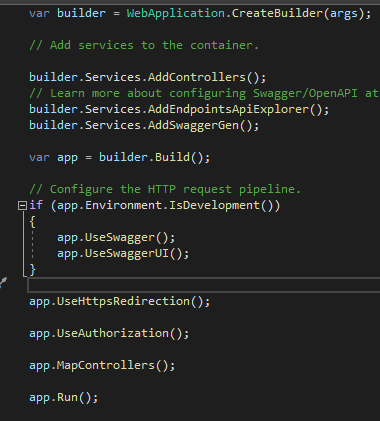Viewport: 380px width, 421px height.
Task: Click 'IsDevelopment()' in the if condition
Action: pyautogui.click(x=221, y=205)
